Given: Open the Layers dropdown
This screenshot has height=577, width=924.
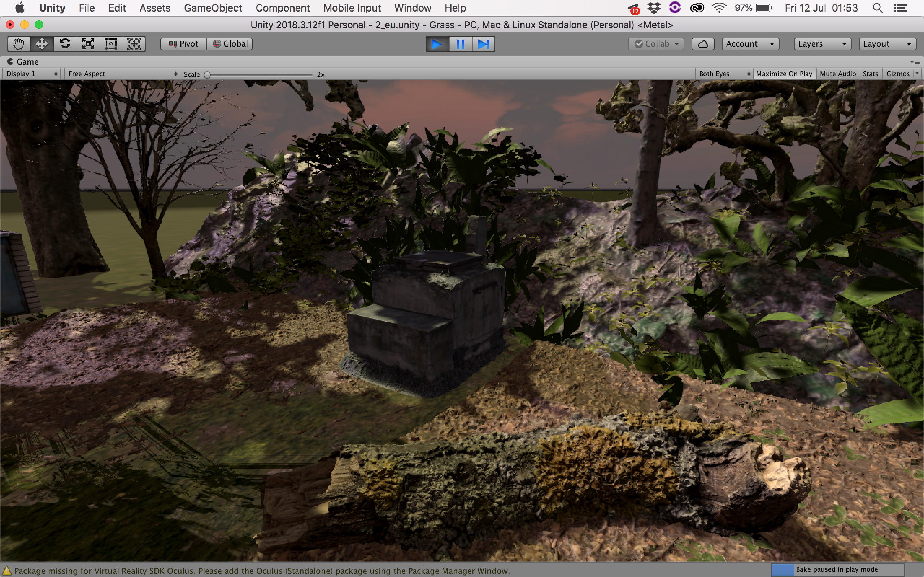Looking at the screenshot, I should coord(822,44).
